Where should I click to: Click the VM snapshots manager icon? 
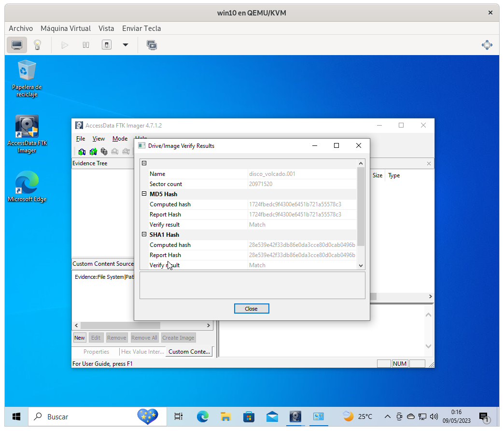(152, 45)
